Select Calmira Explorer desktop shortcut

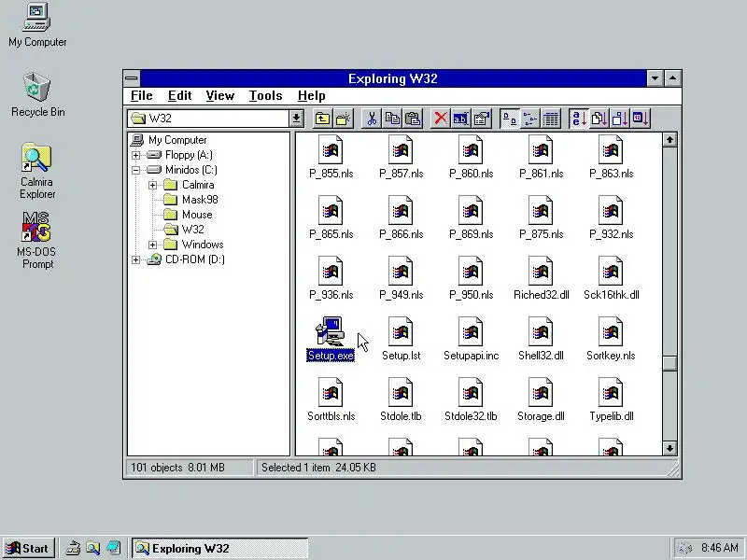(x=37, y=171)
